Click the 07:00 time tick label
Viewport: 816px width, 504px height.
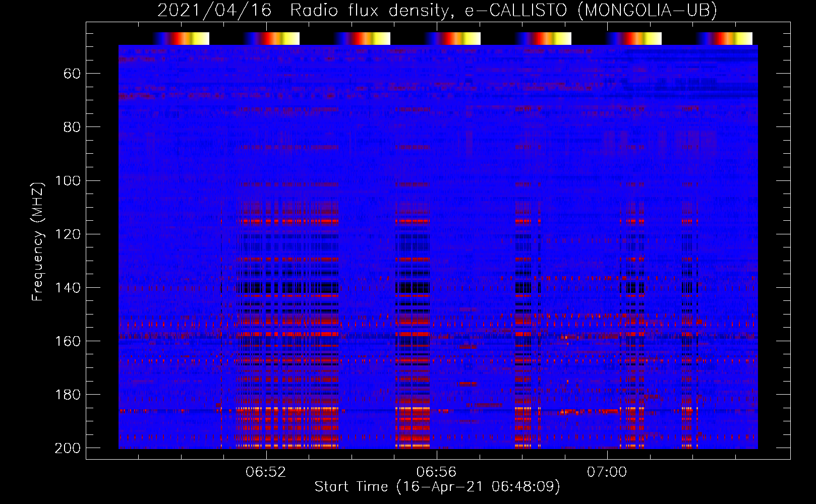click(x=607, y=472)
